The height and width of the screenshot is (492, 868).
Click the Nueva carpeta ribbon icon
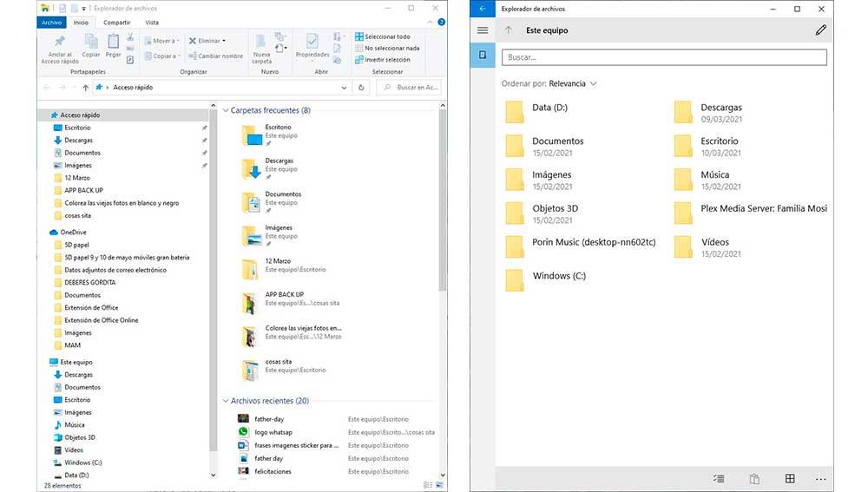click(x=261, y=43)
